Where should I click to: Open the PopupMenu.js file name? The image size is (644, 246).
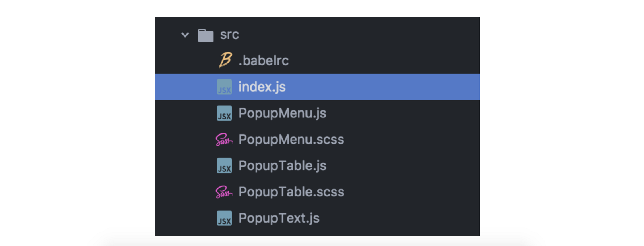282,113
